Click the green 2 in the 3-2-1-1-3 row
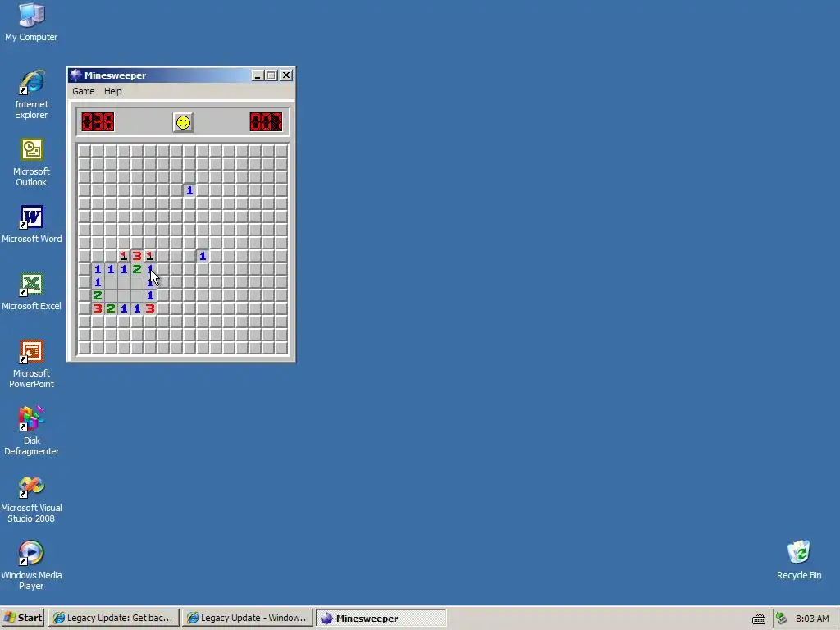The image size is (840, 630). [111, 308]
